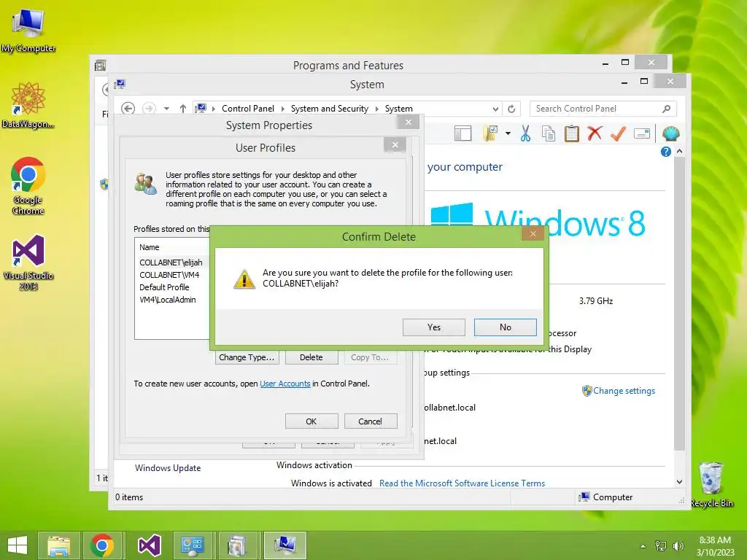747x560 pixels.
Task: Open the My Computer desktop icon
Action: [28, 31]
